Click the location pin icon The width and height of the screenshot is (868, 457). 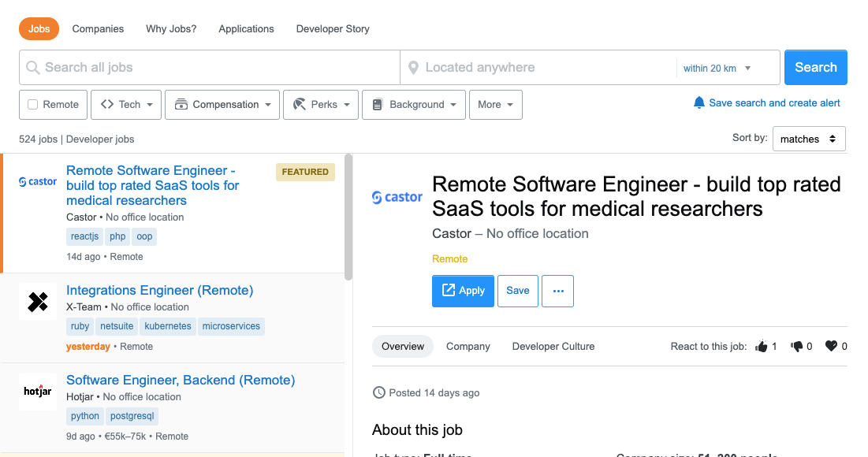point(413,68)
